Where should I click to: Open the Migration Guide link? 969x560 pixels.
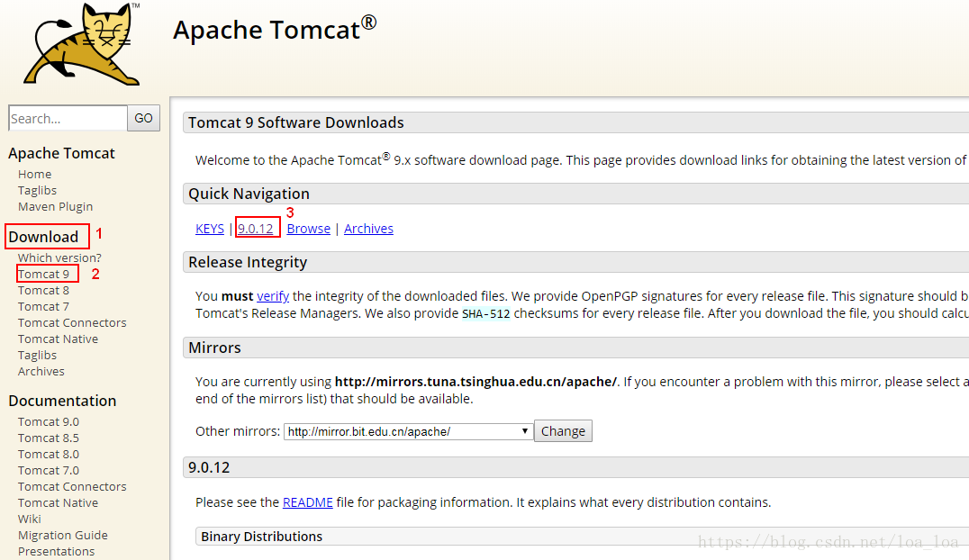coord(62,535)
